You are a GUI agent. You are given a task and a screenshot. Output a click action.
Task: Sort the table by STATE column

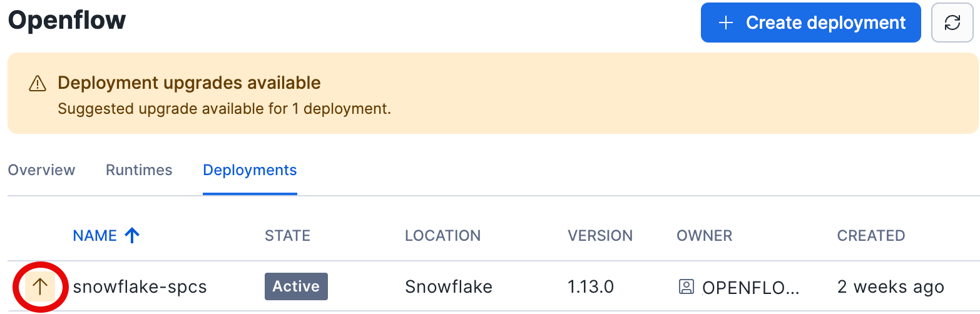coord(287,236)
